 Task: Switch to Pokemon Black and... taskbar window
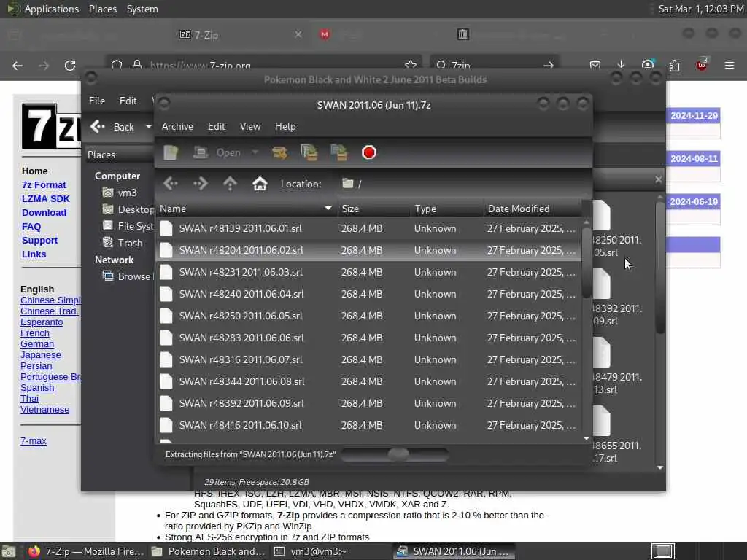coord(208,551)
